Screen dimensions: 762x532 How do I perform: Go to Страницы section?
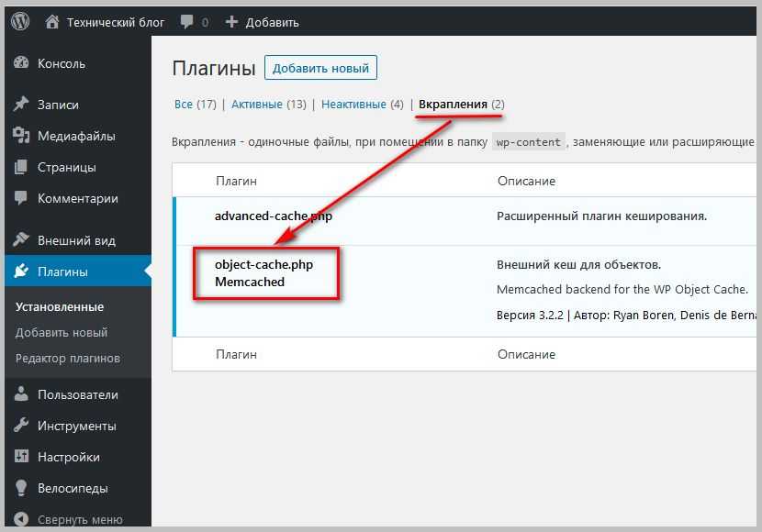click(67, 168)
